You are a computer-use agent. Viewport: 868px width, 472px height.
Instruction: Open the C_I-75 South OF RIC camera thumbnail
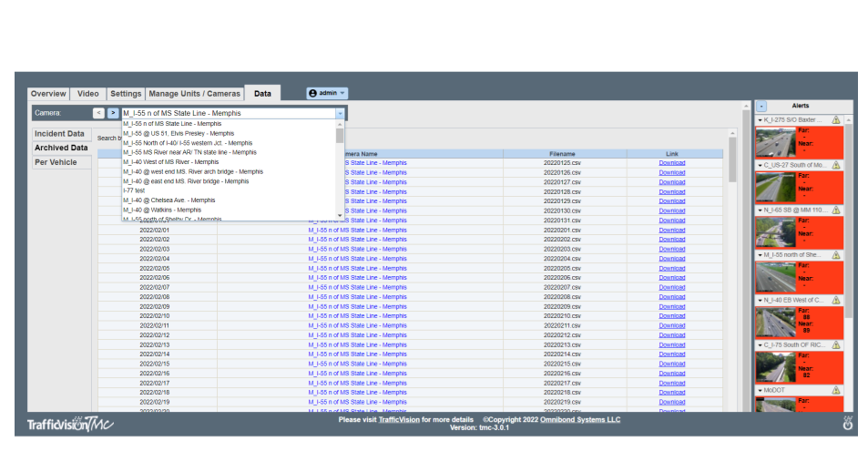(x=776, y=366)
